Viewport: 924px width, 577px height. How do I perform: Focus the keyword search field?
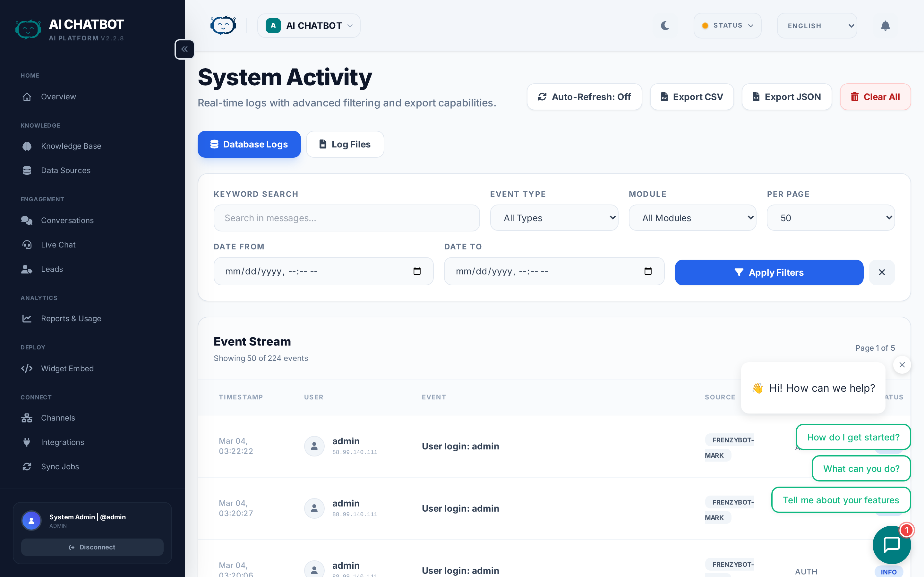tap(346, 218)
